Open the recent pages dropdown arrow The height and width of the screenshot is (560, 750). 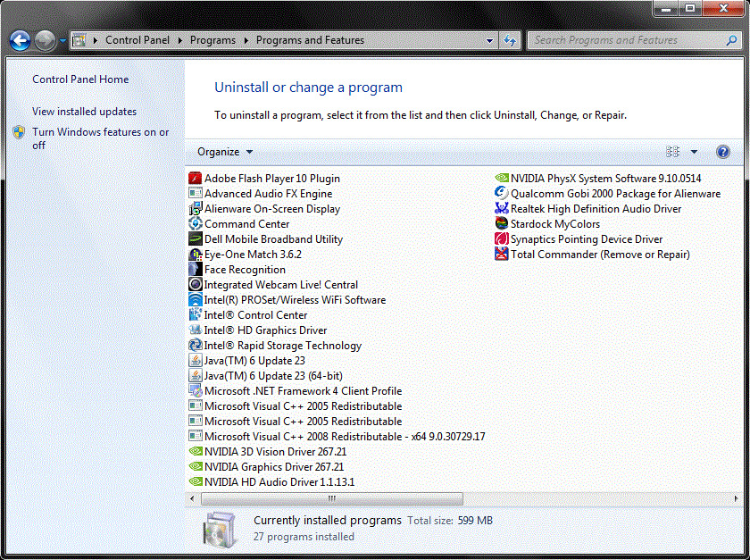(62, 41)
